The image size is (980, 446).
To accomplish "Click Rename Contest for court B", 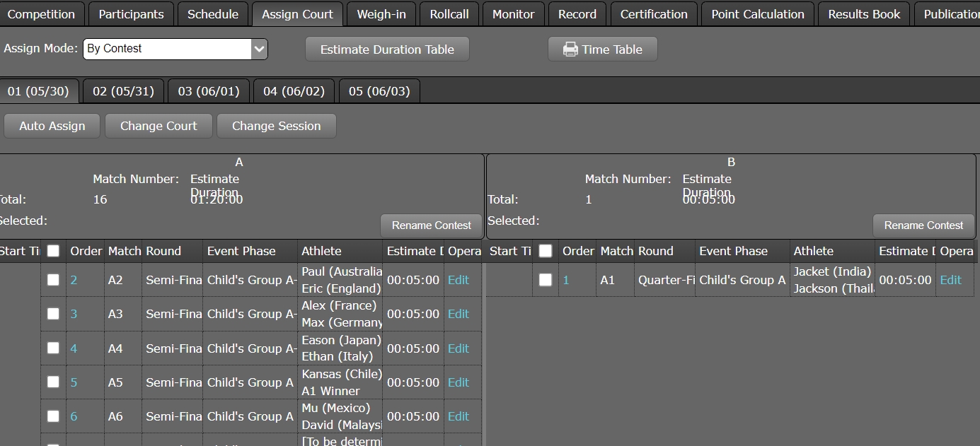I will pos(923,225).
